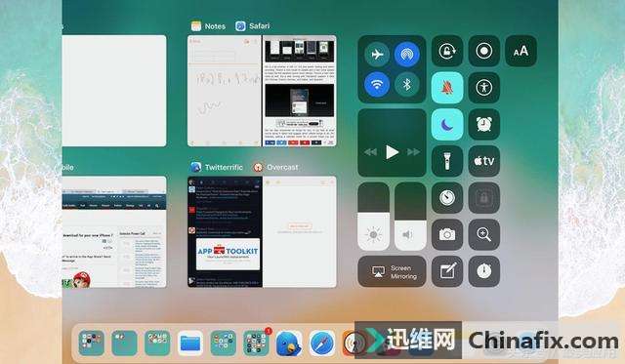This screenshot has width=625, height=364.
Task: Open the first app folder in Dock
Action: click(x=91, y=343)
